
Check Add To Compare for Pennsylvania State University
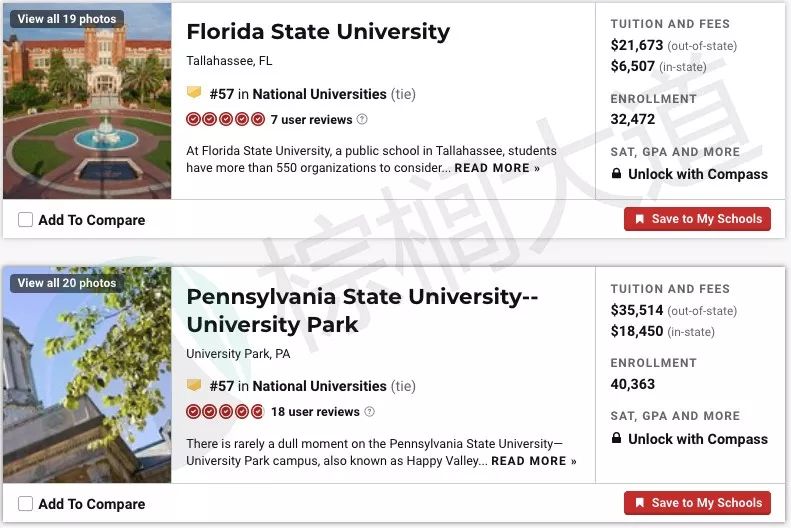[x=25, y=503]
